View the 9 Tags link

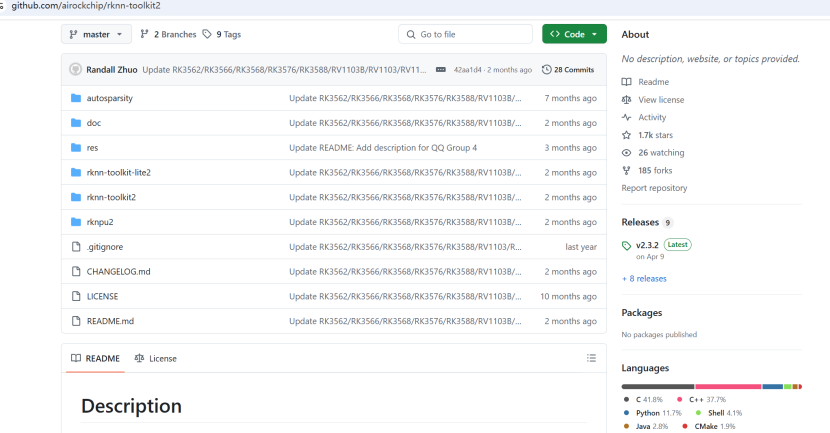pos(222,34)
